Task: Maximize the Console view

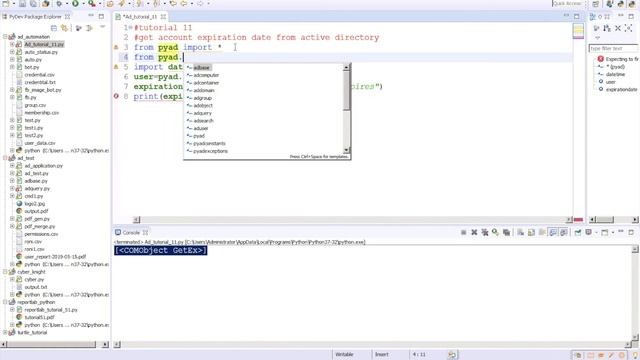Action: pos(631,232)
